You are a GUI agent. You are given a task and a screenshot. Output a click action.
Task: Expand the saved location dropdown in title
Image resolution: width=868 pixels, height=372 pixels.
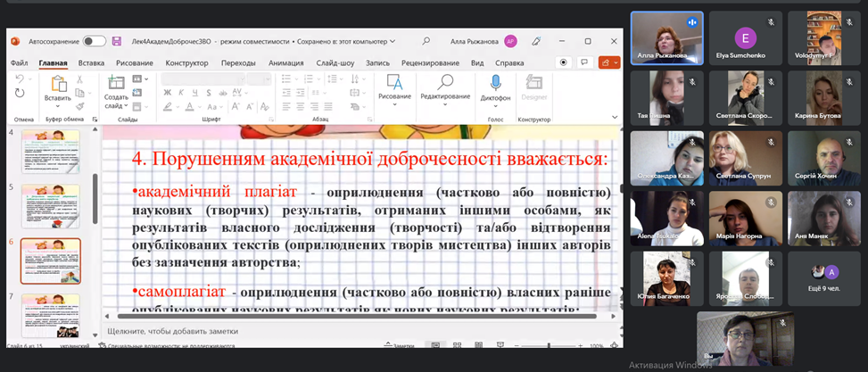(x=392, y=41)
